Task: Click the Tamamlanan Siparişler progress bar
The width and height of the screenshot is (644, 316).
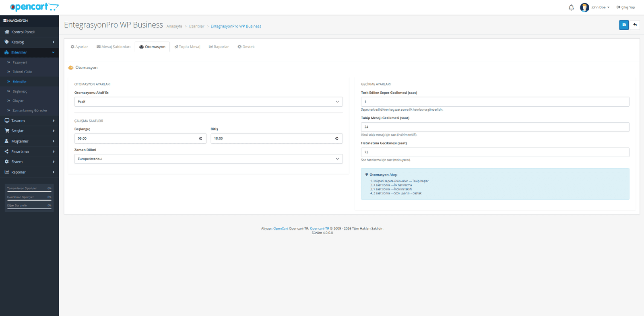Action: pyautogui.click(x=29, y=192)
